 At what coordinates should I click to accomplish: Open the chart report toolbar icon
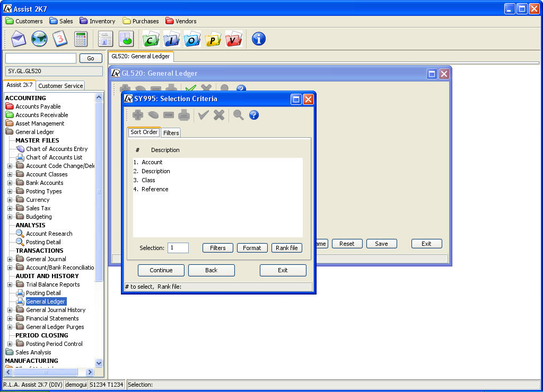(x=126, y=39)
